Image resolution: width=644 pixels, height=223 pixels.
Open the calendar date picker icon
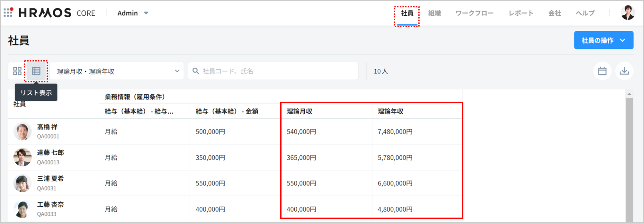(x=602, y=71)
